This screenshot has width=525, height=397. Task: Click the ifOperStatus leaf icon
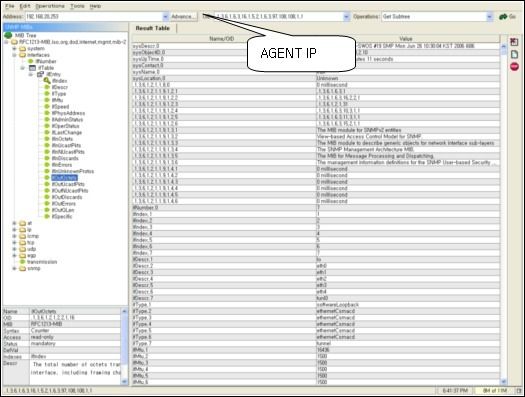(x=48, y=126)
